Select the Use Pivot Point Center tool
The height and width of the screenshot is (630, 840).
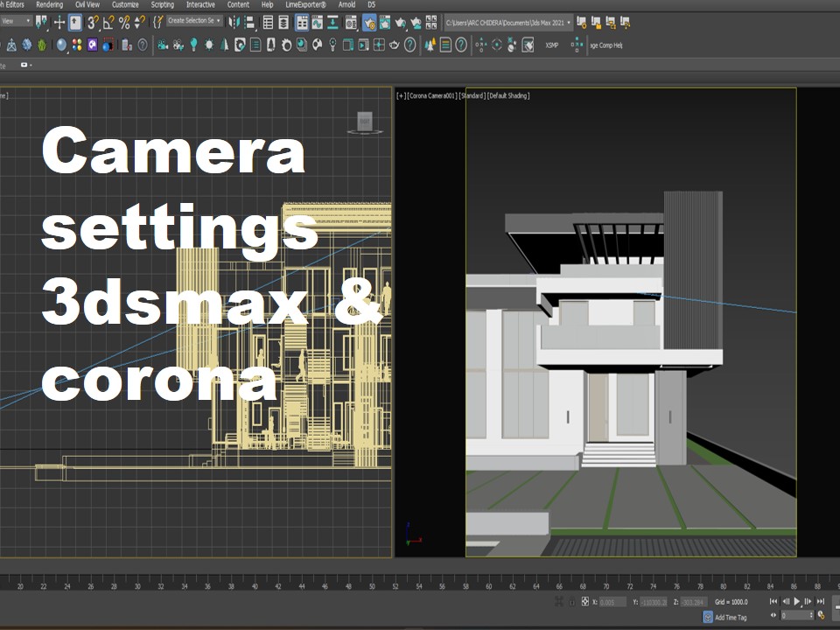click(41, 22)
